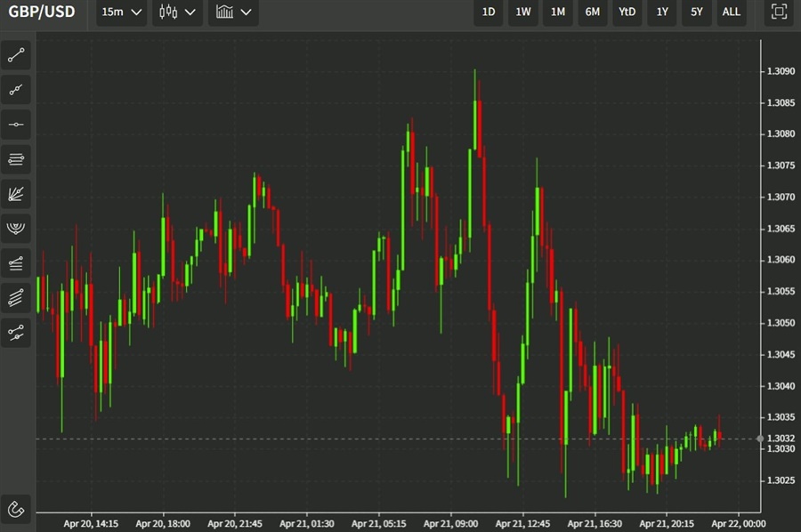Select the Fibonacci arcs tool
801x532 pixels.
pyautogui.click(x=16, y=229)
